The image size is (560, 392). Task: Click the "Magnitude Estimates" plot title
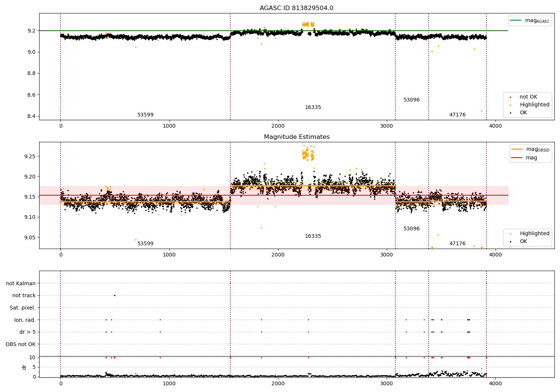coord(296,137)
